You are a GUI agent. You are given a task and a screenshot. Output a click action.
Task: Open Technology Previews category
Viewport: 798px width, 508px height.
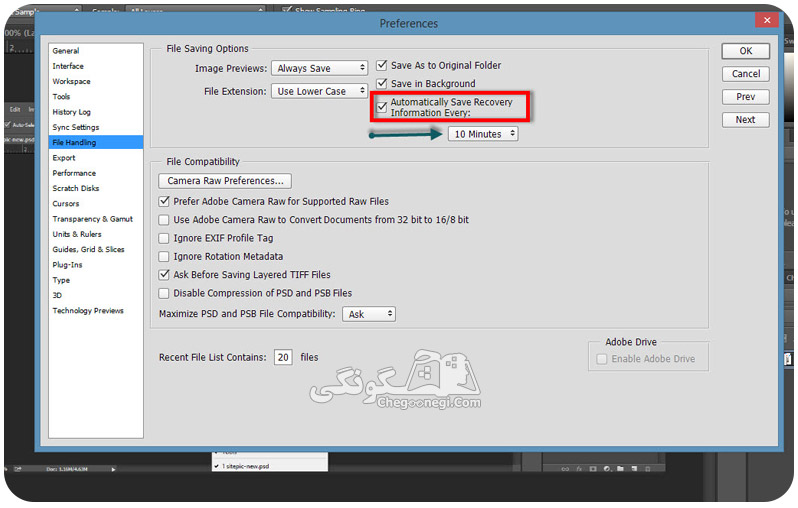tap(96, 311)
